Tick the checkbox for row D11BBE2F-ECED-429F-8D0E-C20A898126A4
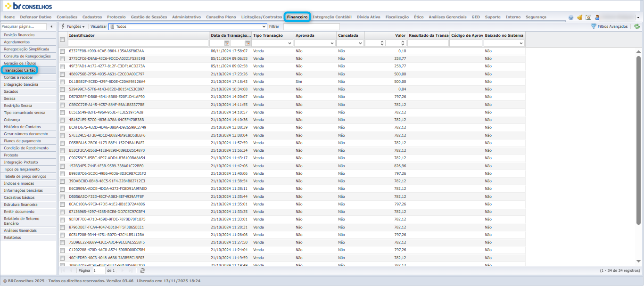Image resolution: width=644 pixels, height=286 pixels. click(62, 82)
